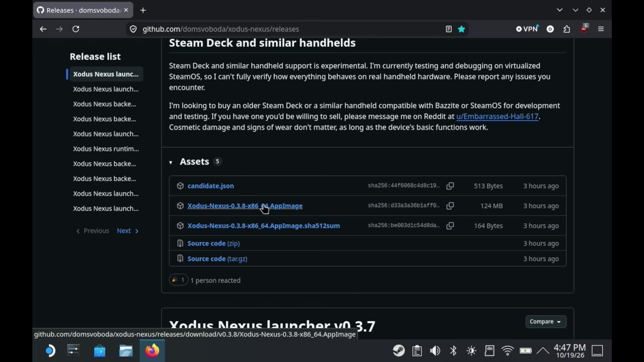List all open browser tabs

click(559, 10)
